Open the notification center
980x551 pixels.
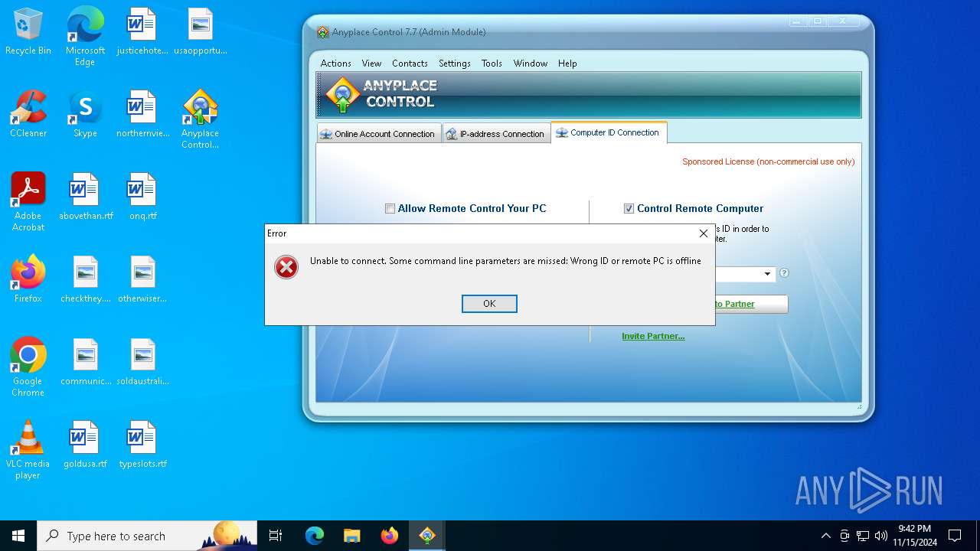(x=955, y=536)
